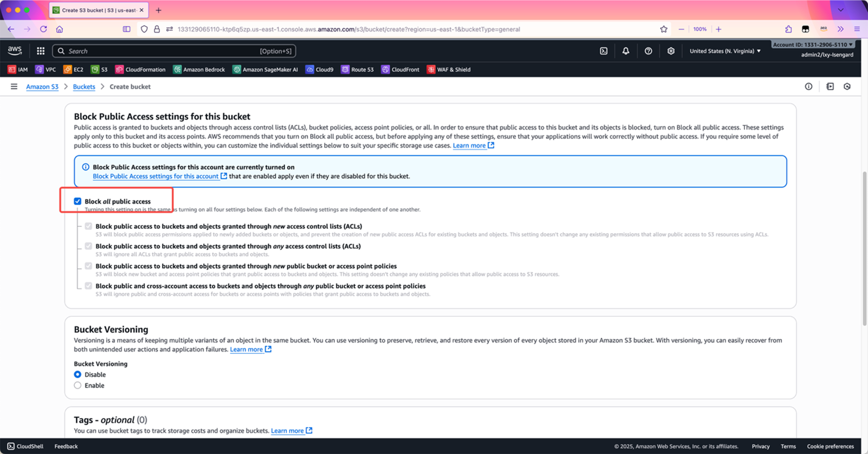868x454 pixels.
Task: Open EC2 from favorites bar
Action: coord(73,69)
